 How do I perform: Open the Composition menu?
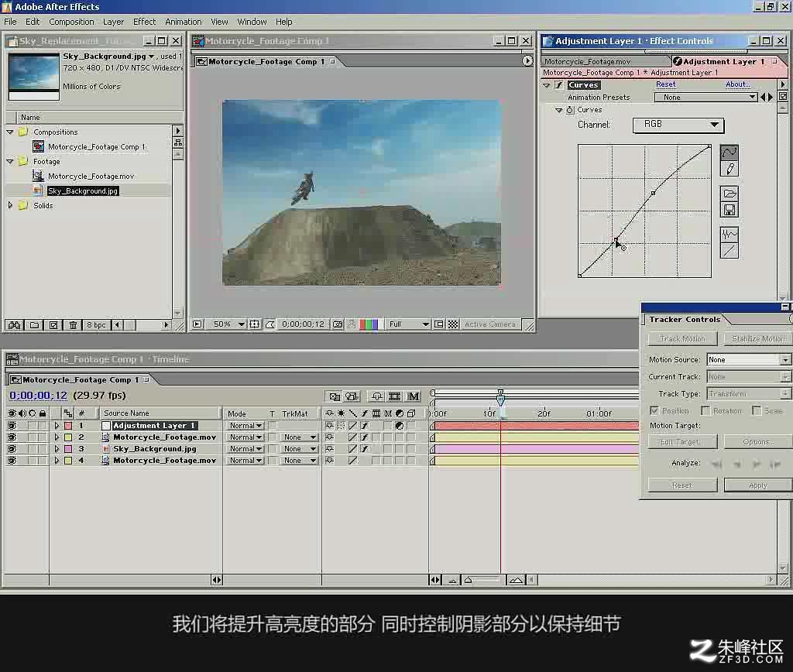tap(71, 22)
